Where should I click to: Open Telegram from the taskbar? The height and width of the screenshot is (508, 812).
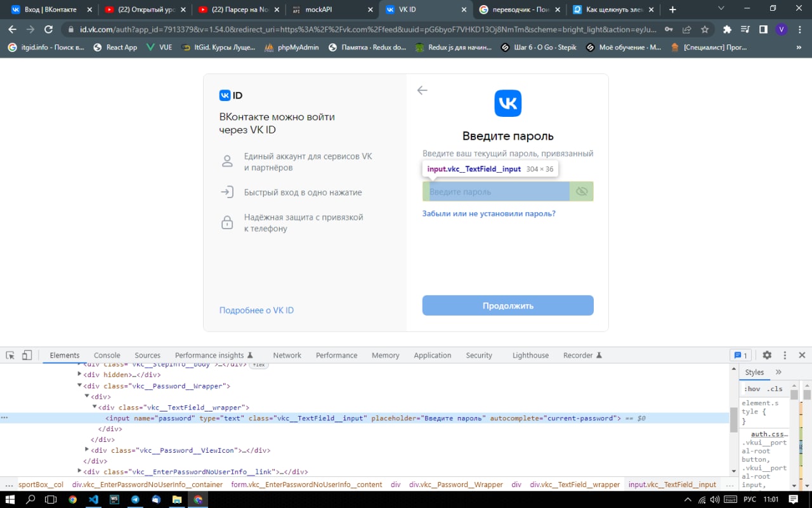coord(135,500)
